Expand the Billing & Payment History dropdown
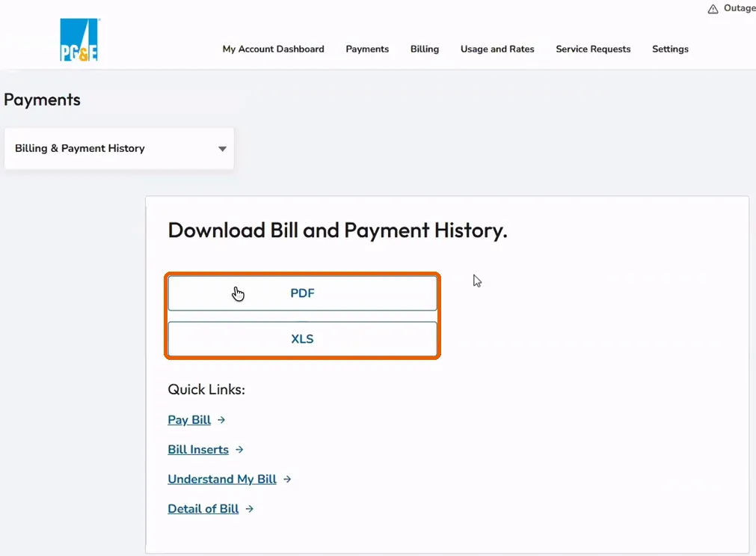 [119, 148]
